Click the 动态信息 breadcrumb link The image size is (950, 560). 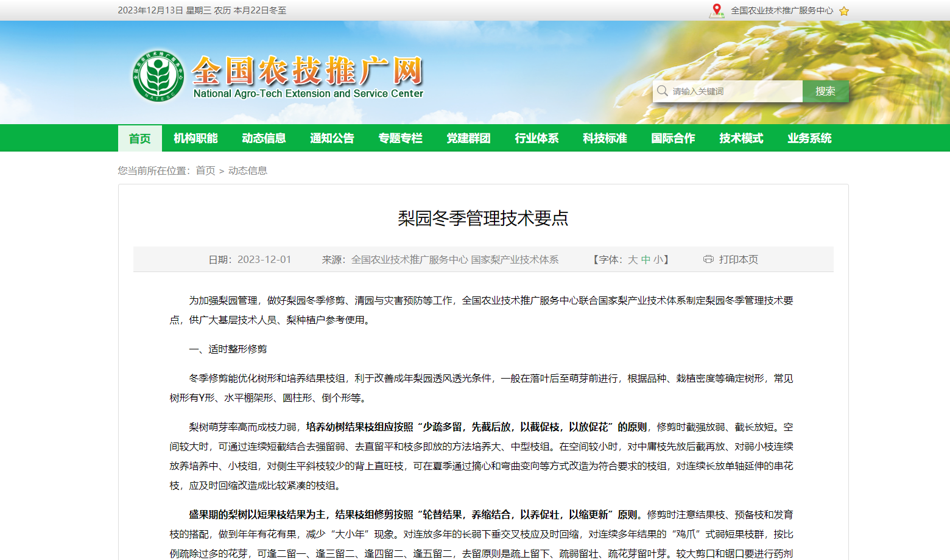pyautogui.click(x=247, y=170)
